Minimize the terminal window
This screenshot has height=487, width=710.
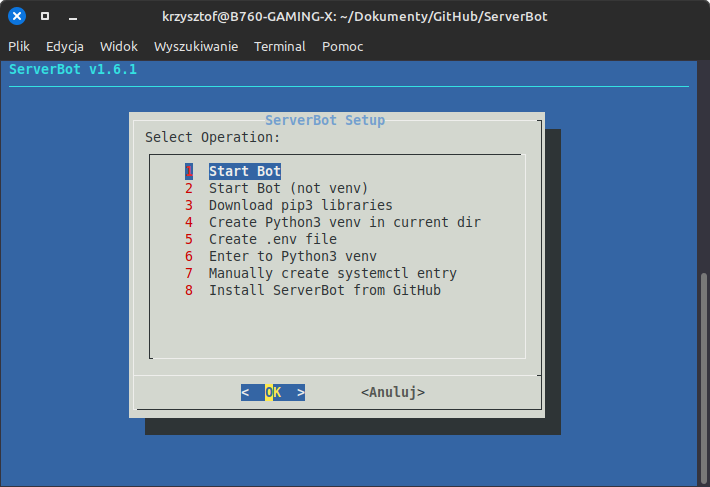pos(73,18)
